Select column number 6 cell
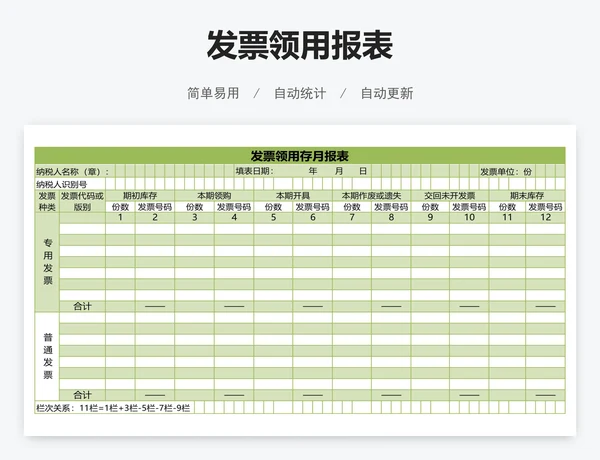Image resolution: width=600 pixels, height=460 pixels. coord(313,218)
